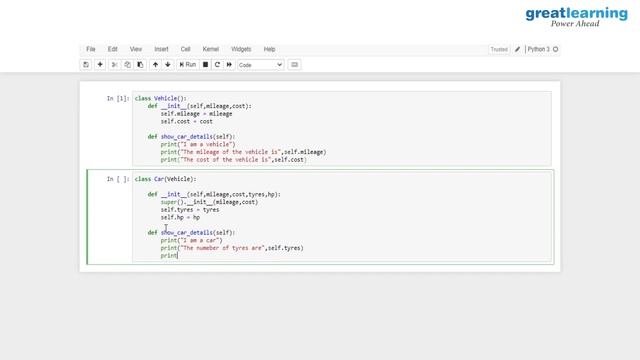Click 'class Car(Vehicle):' line
This screenshot has height=360, width=640.
pos(166,179)
